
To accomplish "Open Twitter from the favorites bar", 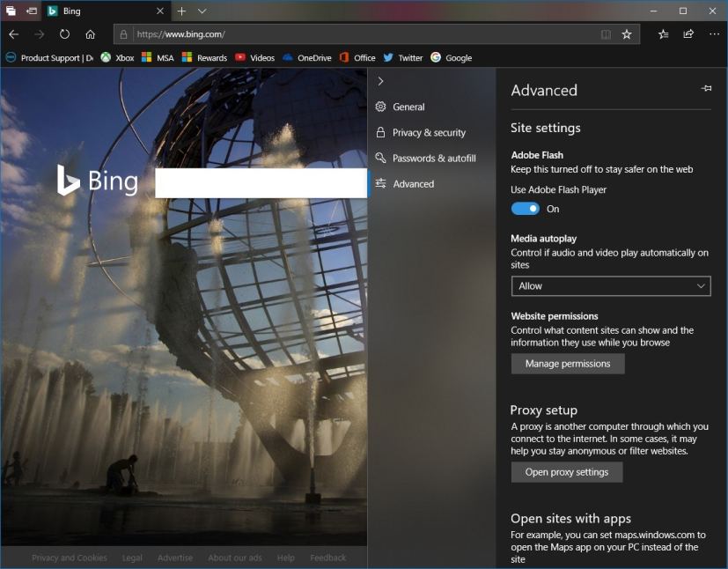I will [402, 57].
